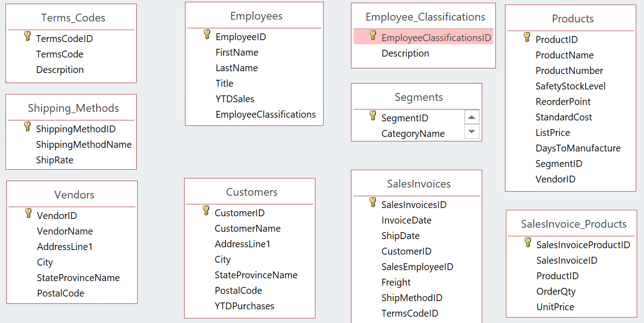Select the TermsCode field in Terms_Codes

click(60, 54)
